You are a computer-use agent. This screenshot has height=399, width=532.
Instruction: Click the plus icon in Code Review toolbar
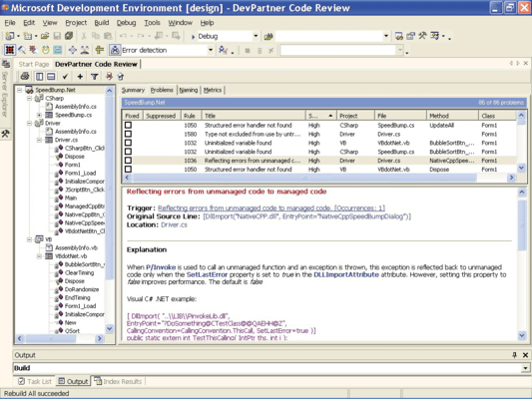click(x=80, y=77)
